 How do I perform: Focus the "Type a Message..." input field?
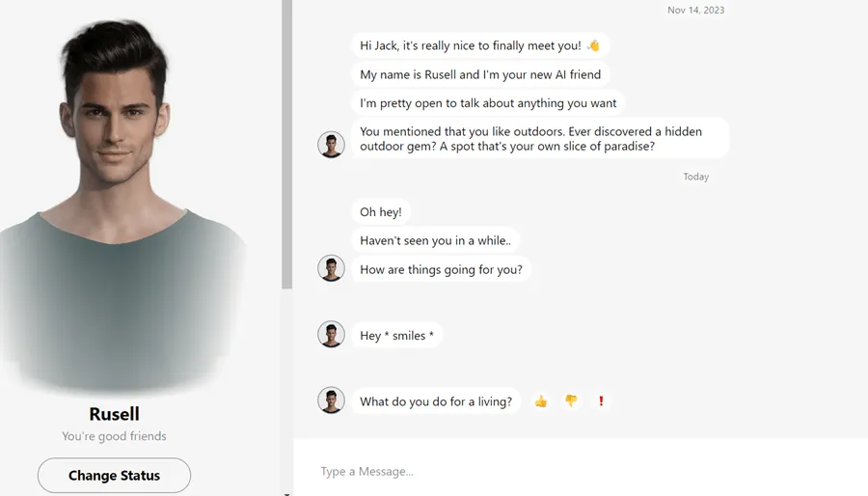[579, 471]
